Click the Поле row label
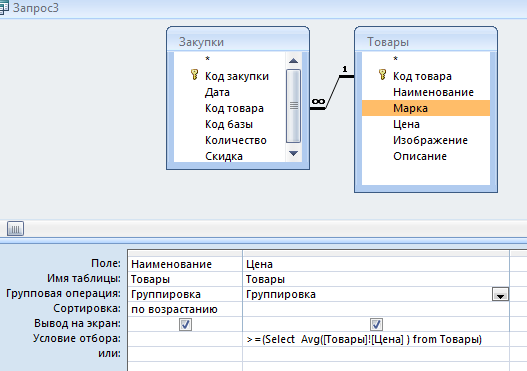Screen dimensions: 527x371 tap(106, 263)
